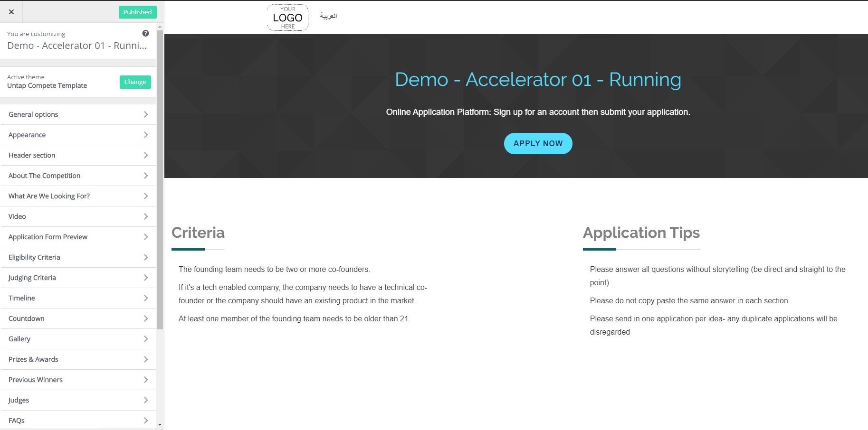Click the Demo - Accelerator 01 - Running heading

(x=538, y=79)
